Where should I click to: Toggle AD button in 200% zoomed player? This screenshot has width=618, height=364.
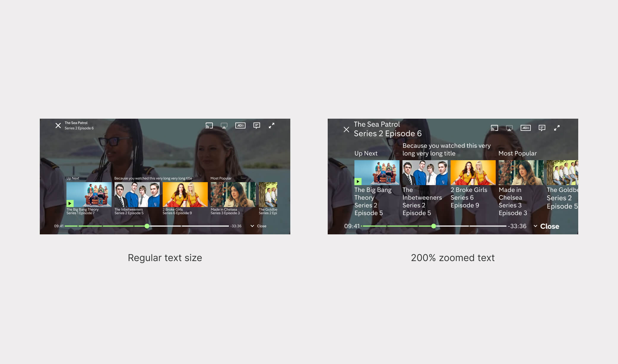pyautogui.click(x=526, y=128)
